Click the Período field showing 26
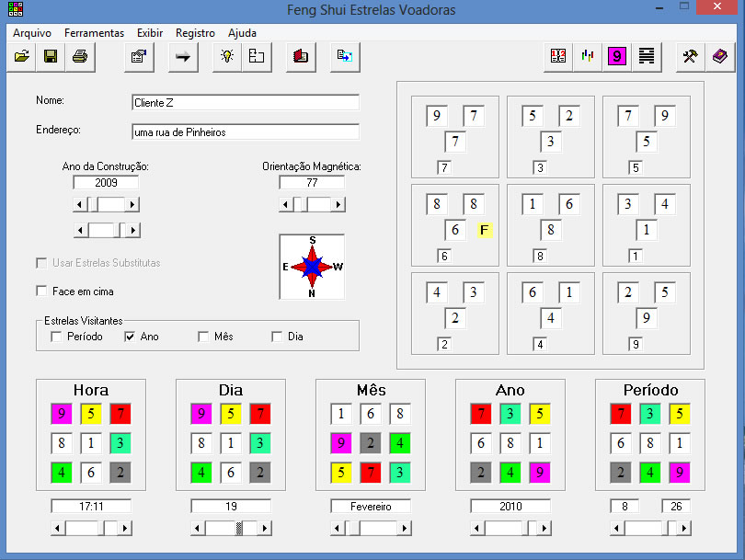The width and height of the screenshot is (745, 560). click(x=676, y=507)
